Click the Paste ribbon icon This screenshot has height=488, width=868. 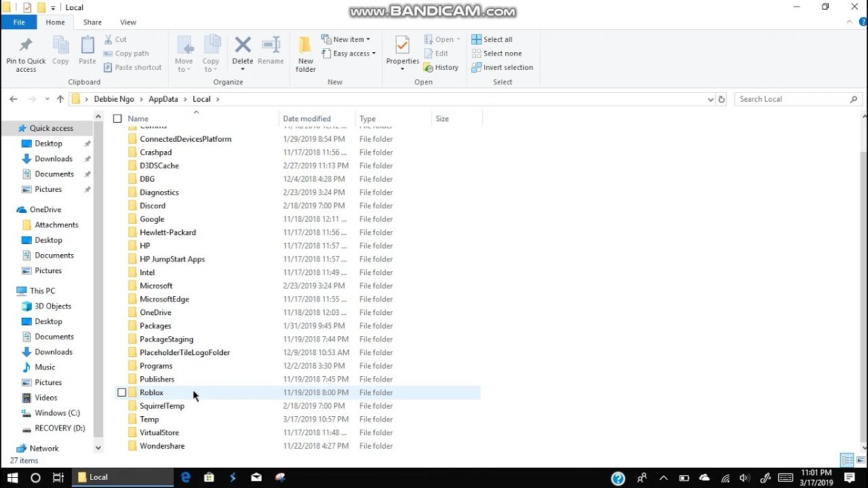point(87,45)
